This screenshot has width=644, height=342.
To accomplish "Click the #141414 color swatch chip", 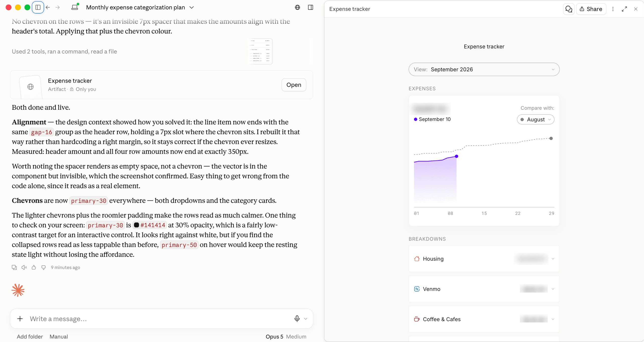I will [x=150, y=225].
